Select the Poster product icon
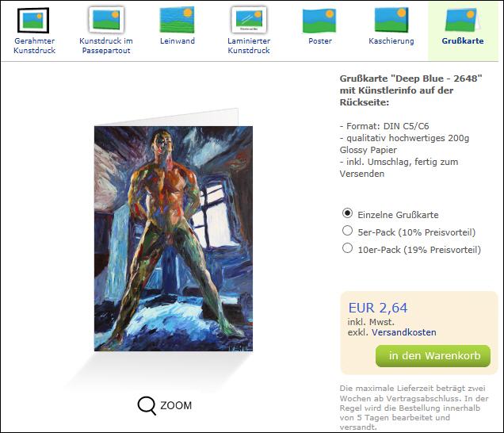The height and width of the screenshot is (433, 504). pyautogui.click(x=319, y=21)
